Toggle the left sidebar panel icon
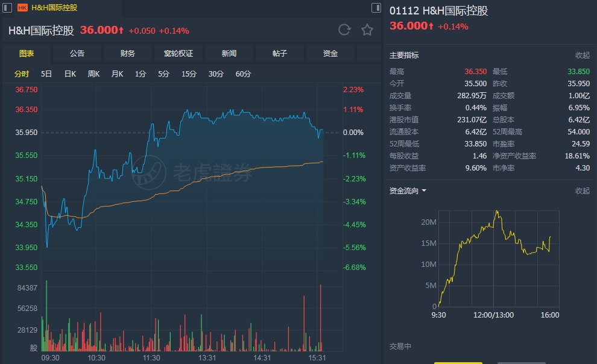 point(7,8)
